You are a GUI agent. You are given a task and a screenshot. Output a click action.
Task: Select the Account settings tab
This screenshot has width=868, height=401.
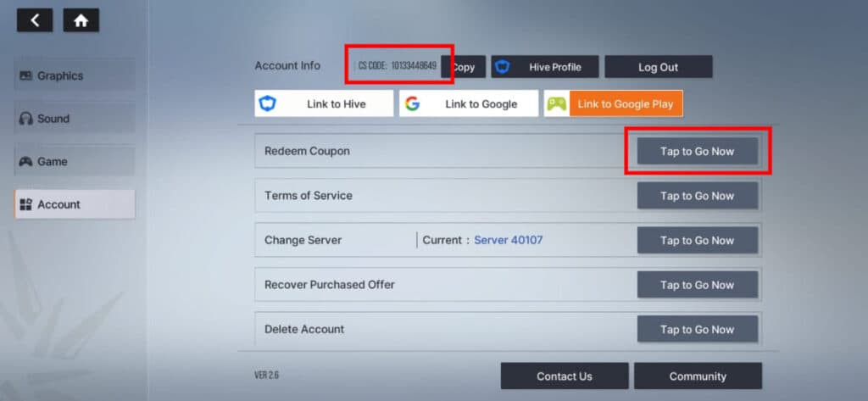tap(75, 204)
